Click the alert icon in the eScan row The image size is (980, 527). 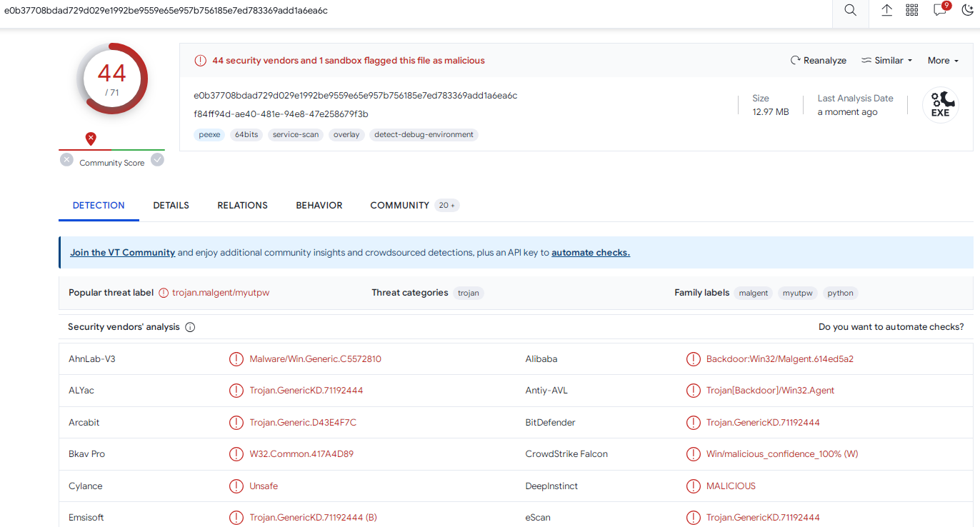[x=693, y=518]
